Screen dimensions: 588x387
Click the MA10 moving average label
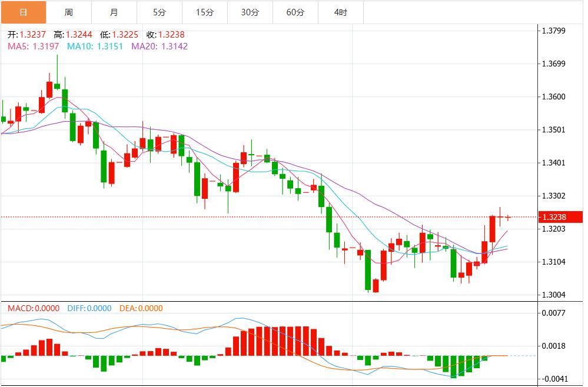pyautogui.click(x=95, y=46)
